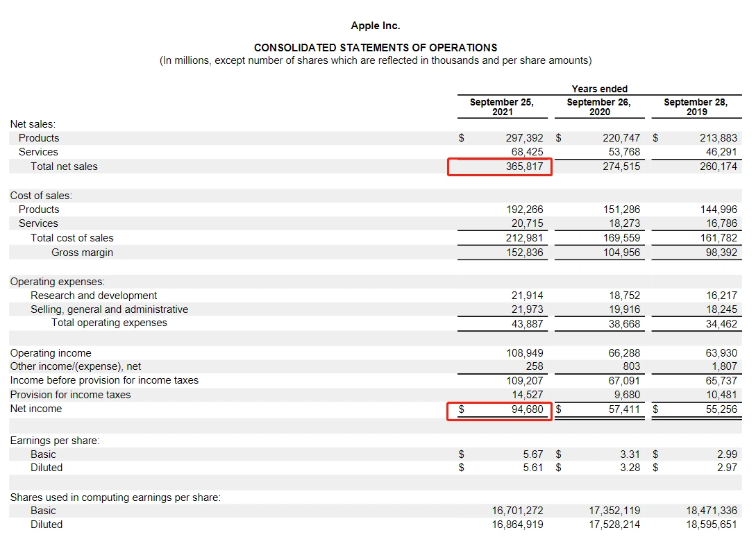Click the 2021 basic shares value 16,701,272

[x=517, y=511]
